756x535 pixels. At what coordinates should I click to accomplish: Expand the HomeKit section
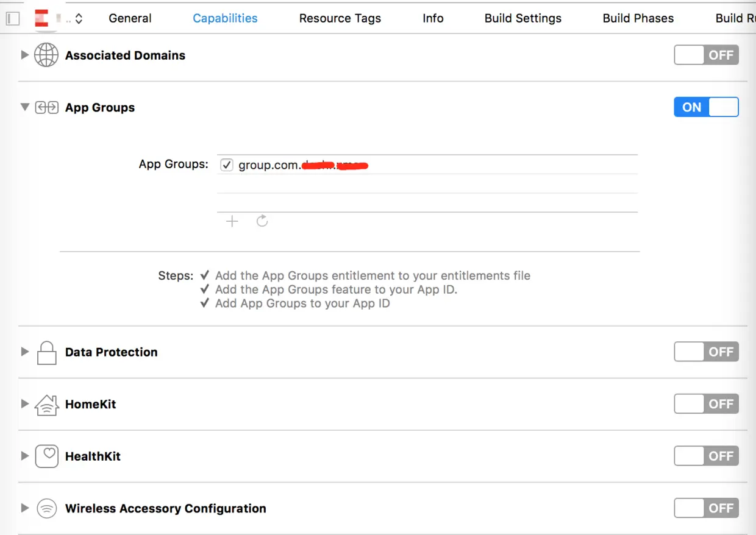coord(25,403)
